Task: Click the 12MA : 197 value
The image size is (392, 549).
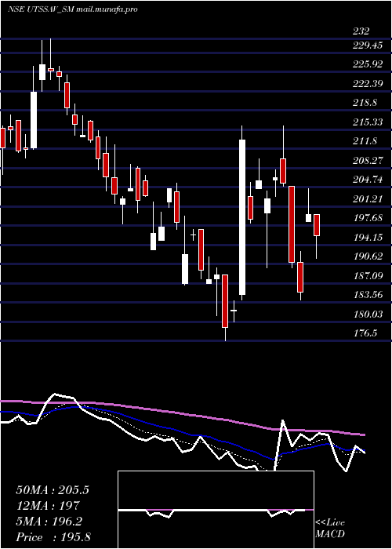Action: [48, 506]
